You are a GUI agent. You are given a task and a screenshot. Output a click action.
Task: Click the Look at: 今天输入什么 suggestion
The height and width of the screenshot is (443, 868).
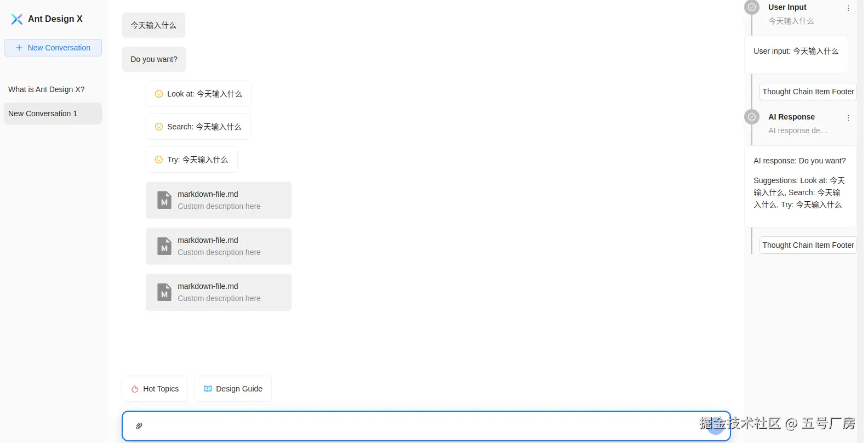(x=199, y=94)
